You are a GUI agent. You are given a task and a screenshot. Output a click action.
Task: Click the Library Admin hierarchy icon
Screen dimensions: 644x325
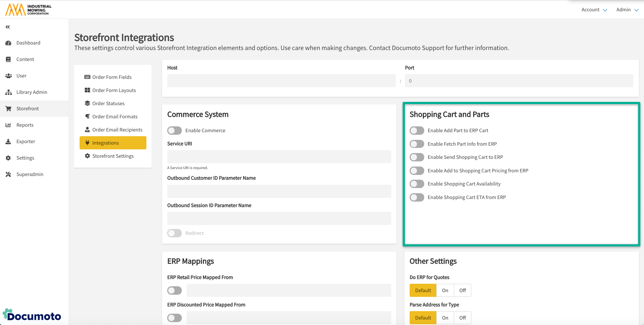point(8,92)
